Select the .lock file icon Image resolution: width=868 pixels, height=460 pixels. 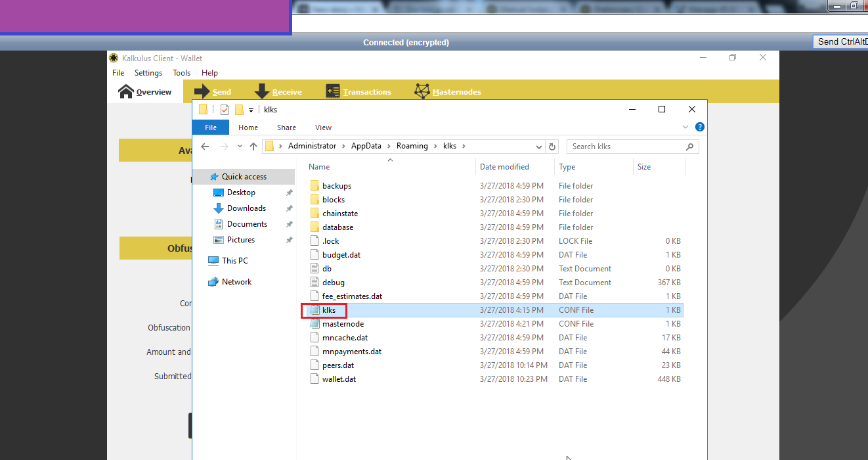(315, 241)
